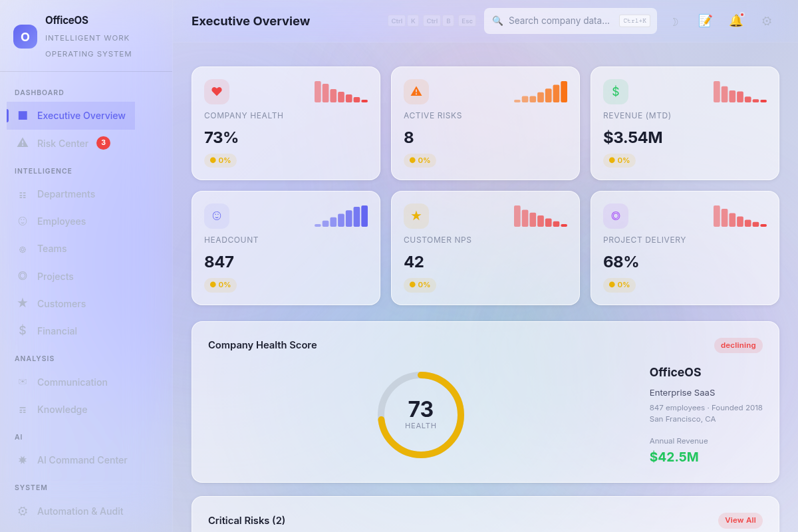Click the Project Delivery target icon
The width and height of the screenshot is (798, 532).
(616, 216)
